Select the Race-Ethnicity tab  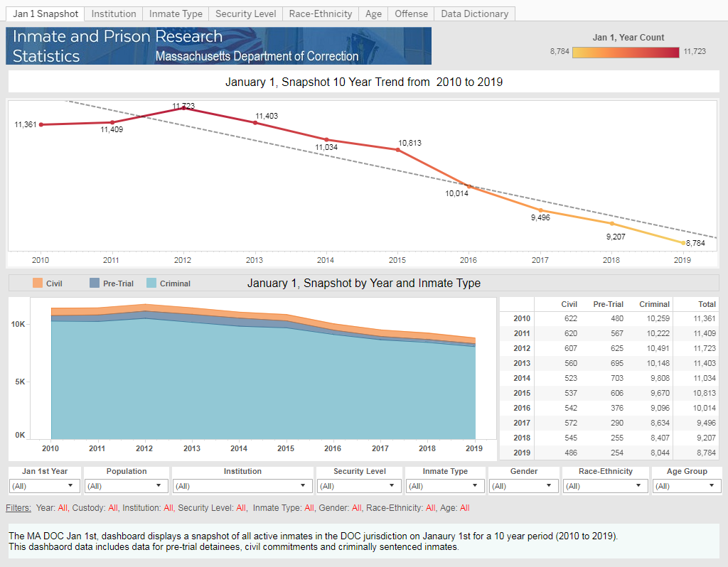(x=320, y=13)
